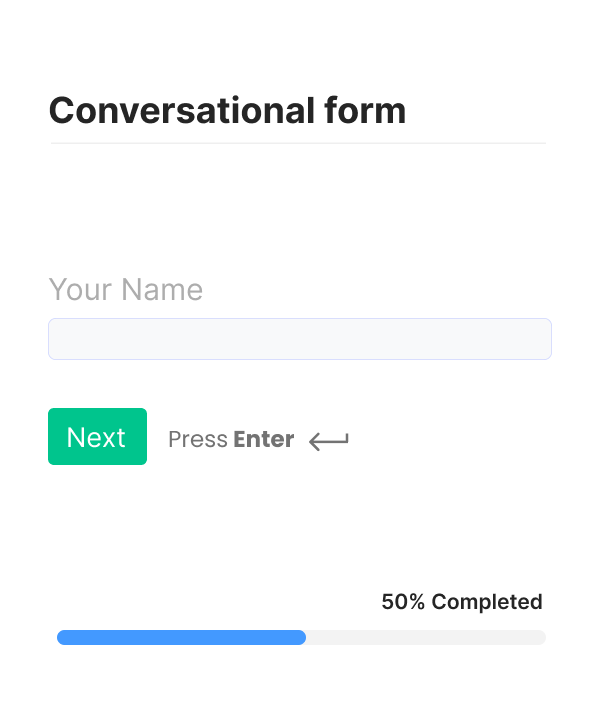
Task: Click the "50% Completed" progress label
Action: pyautogui.click(x=461, y=602)
